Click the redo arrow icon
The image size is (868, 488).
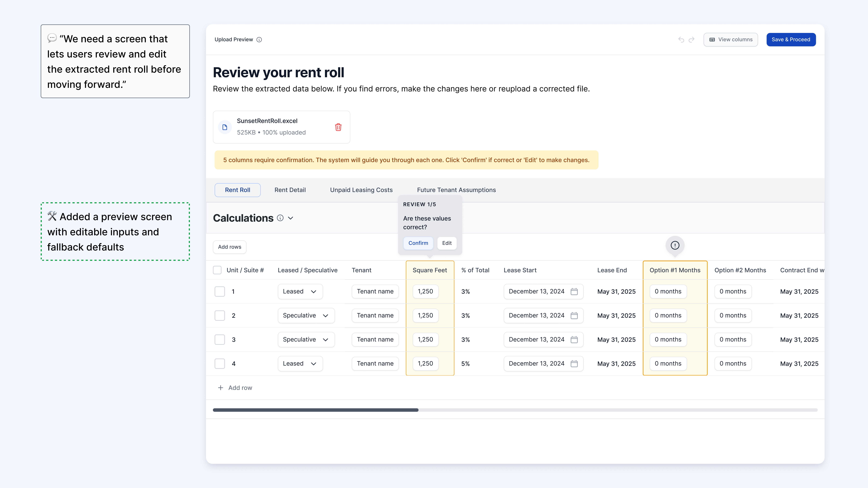(x=691, y=40)
